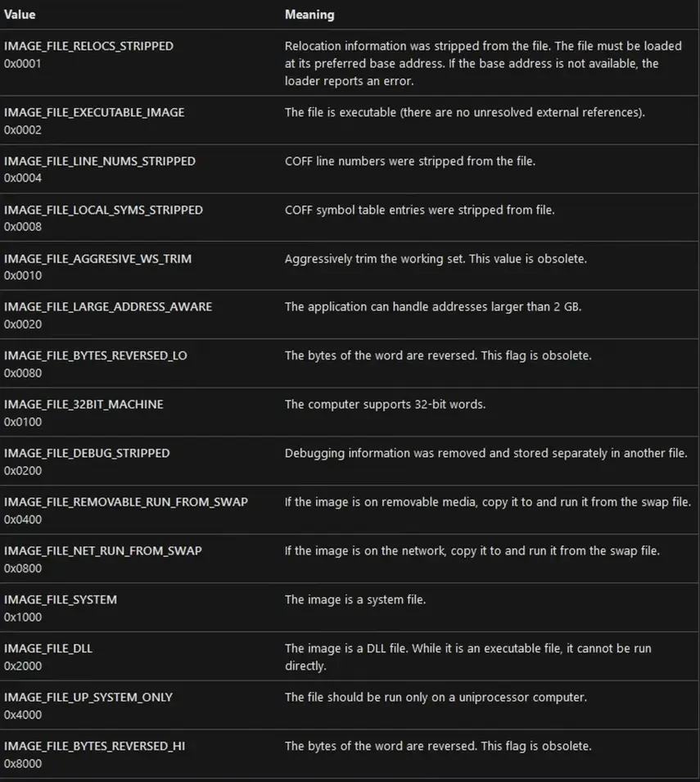The image size is (700, 782).
Task: Click the Meaning column header
Action: [309, 15]
